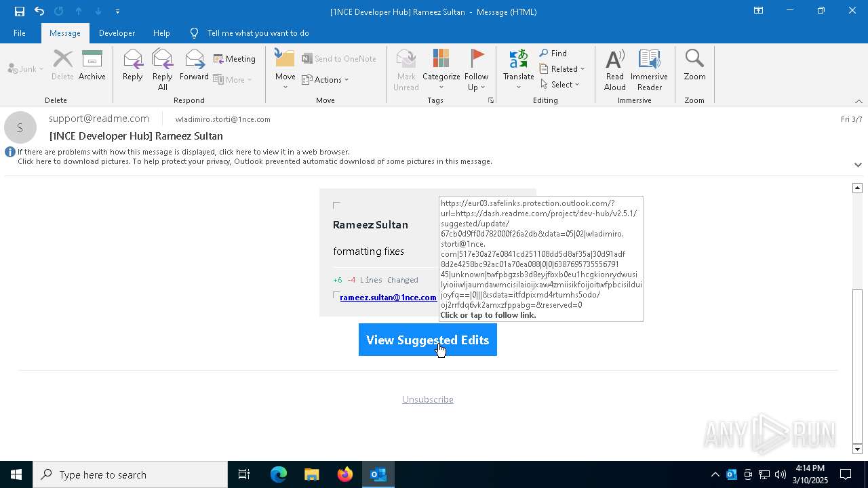Expand the Actions menu
The image size is (868, 488).
(x=325, y=79)
